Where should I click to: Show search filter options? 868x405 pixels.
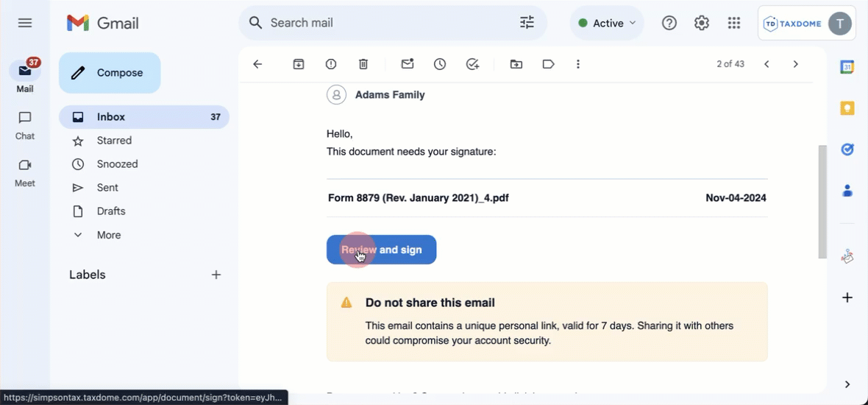pos(527,23)
